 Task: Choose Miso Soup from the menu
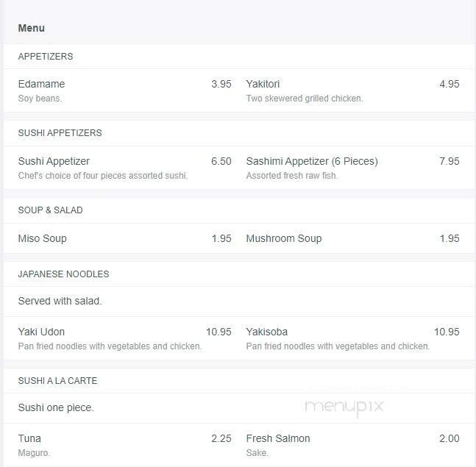click(43, 238)
